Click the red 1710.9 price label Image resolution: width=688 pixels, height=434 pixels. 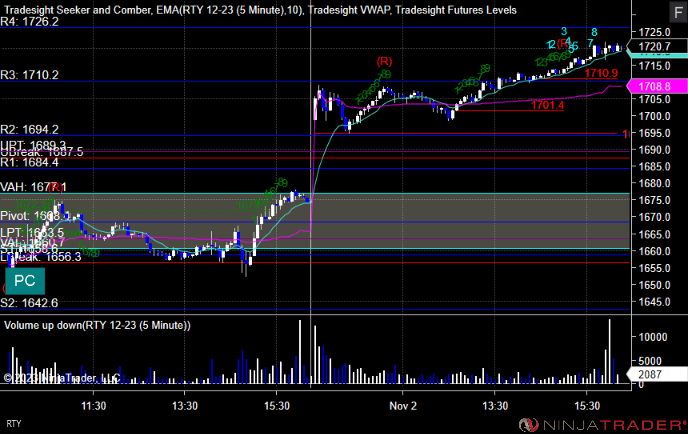(601, 73)
